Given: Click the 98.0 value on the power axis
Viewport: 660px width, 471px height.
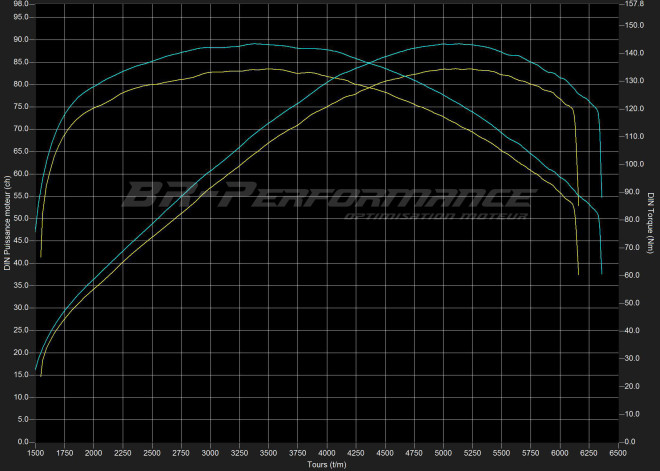Looking at the screenshot, I should (21, 4).
